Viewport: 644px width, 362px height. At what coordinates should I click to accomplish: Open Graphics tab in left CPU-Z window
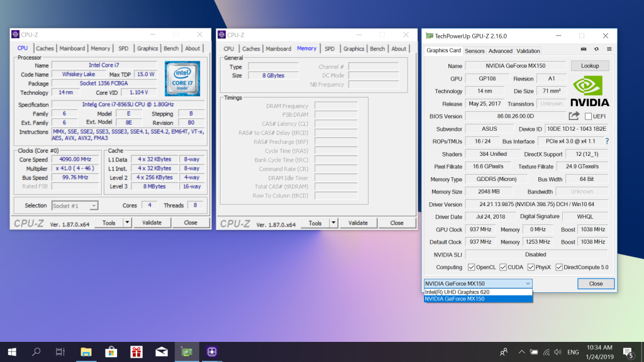147,48
